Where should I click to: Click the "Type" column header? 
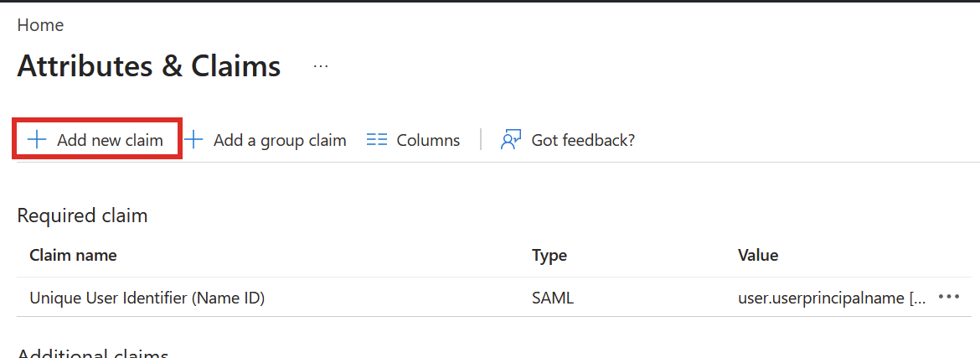coord(549,255)
